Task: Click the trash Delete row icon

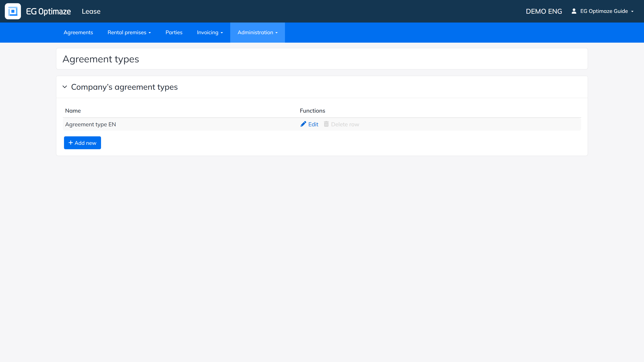Action: pos(326,124)
